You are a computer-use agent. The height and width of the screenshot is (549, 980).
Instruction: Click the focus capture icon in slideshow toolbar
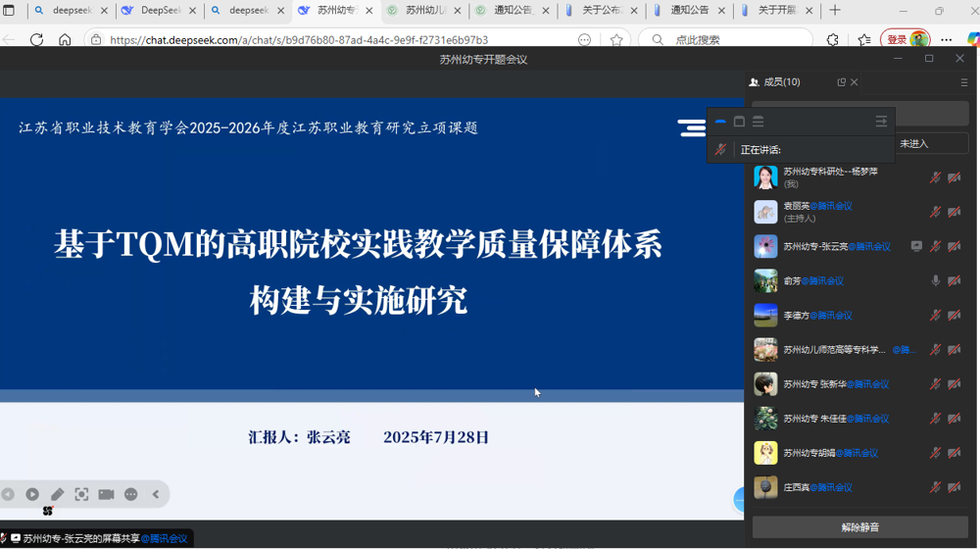pos(81,494)
